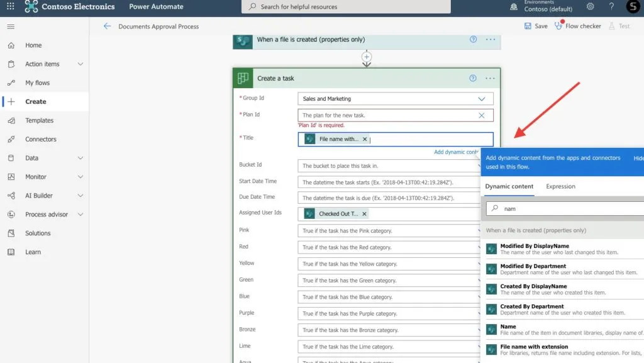Open My flows in sidebar
Viewport: 644px width, 363px height.
point(37,83)
